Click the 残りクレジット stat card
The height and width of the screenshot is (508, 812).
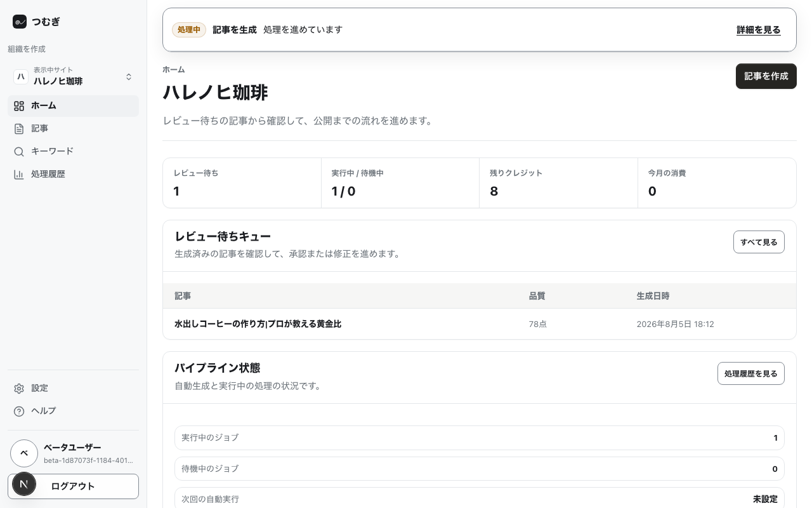pyautogui.click(x=558, y=183)
